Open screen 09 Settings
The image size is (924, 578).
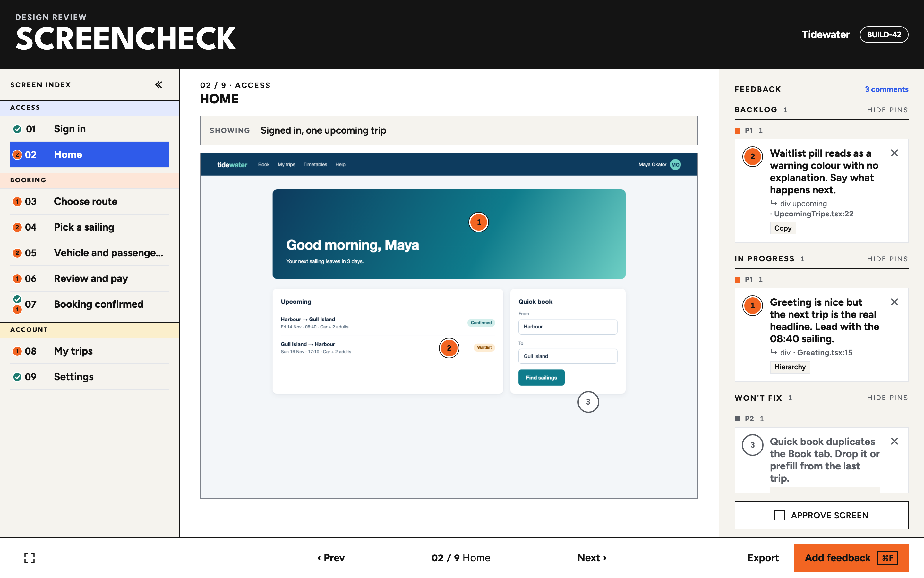click(89, 377)
